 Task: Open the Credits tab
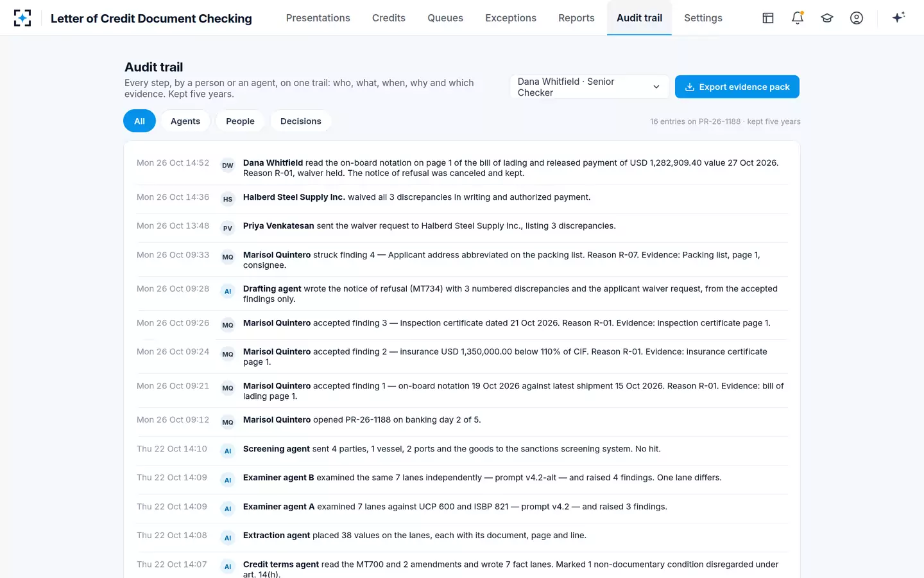pos(389,18)
